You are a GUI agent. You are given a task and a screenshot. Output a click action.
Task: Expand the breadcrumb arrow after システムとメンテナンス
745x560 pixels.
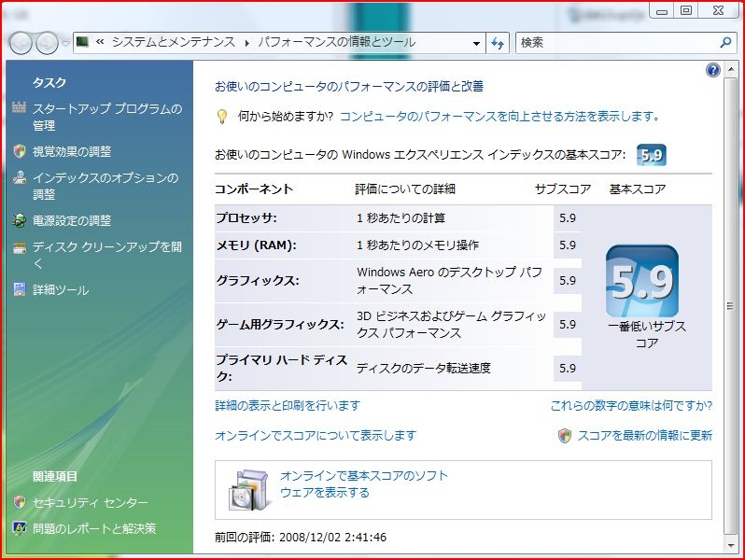247,43
